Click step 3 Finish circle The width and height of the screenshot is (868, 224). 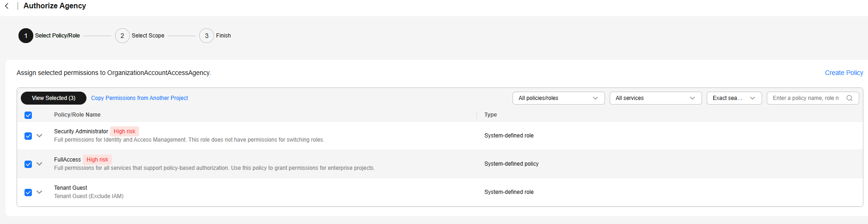[x=207, y=36]
